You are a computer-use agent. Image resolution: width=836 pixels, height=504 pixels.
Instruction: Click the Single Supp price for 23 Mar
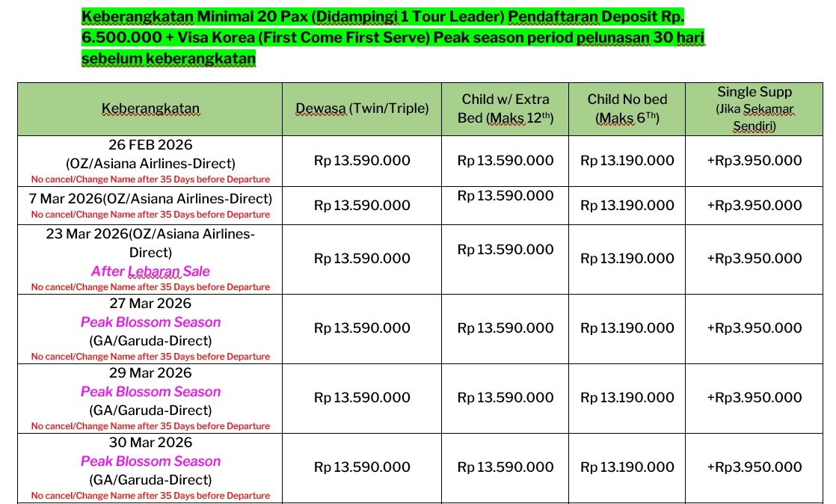(754, 259)
